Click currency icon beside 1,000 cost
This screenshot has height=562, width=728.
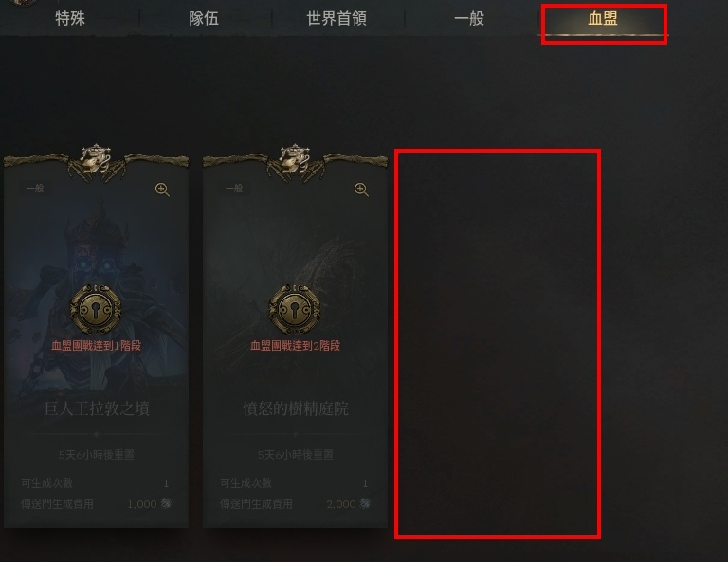coord(166,503)
